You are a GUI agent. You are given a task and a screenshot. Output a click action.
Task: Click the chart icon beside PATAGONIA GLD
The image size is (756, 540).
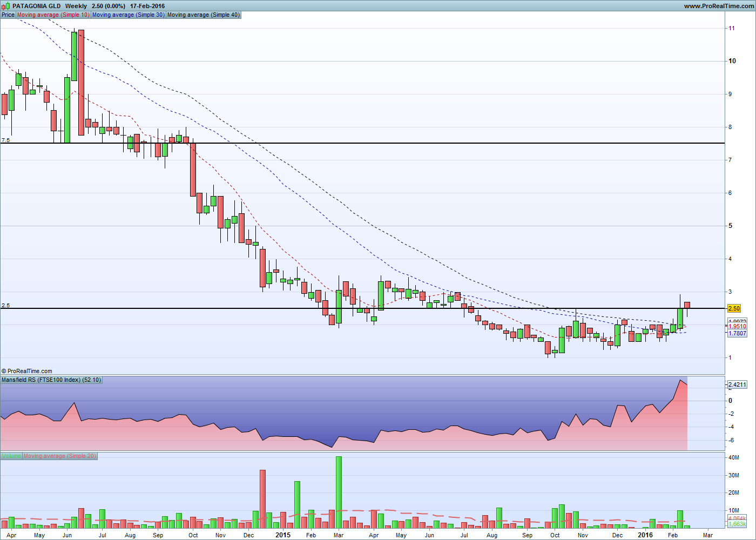(6, 6)
